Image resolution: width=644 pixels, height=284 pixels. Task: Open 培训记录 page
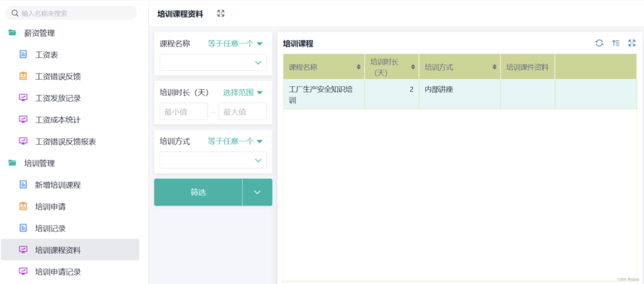point(50,228)
